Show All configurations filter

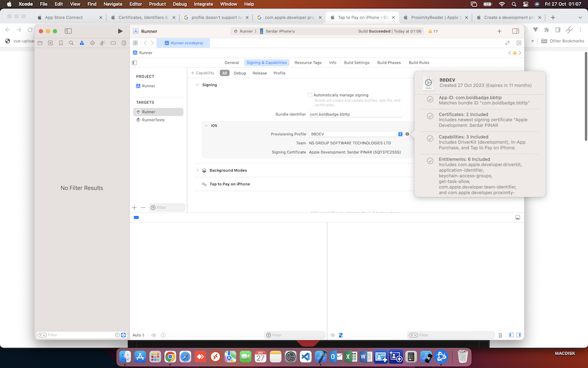(225, 73)
